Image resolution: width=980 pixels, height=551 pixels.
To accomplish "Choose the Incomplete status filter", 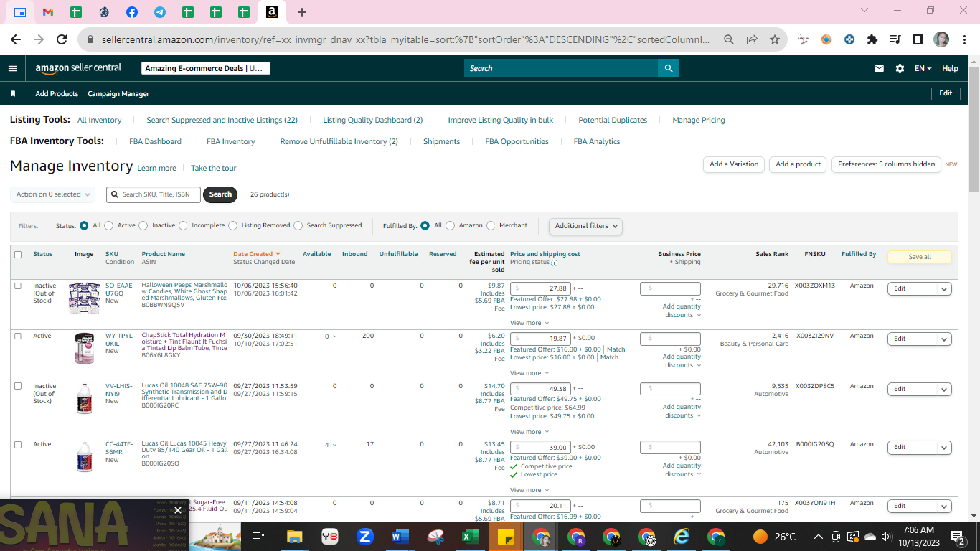I will point(183,225).
